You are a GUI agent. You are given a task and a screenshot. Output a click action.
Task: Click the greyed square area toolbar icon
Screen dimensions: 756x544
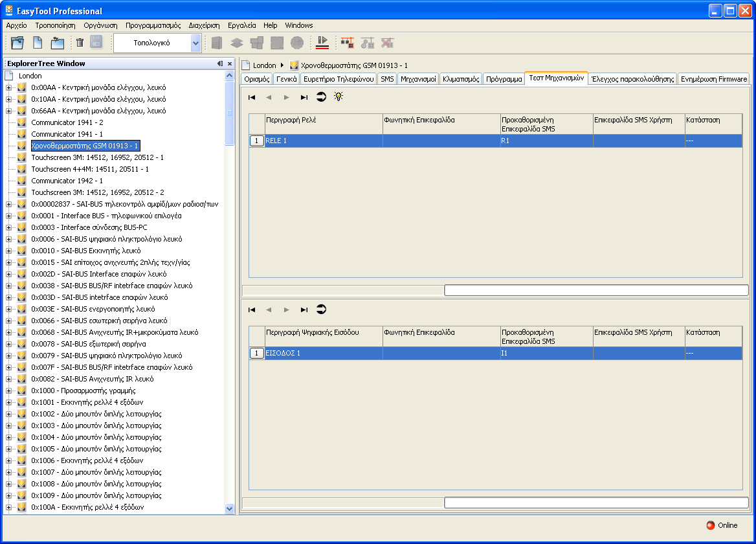coord(277,43)
